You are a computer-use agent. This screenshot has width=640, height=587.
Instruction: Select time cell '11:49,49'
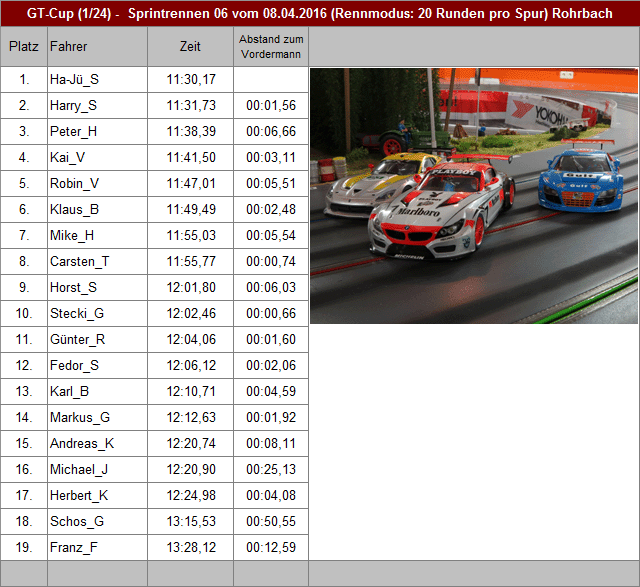(191, 209)
